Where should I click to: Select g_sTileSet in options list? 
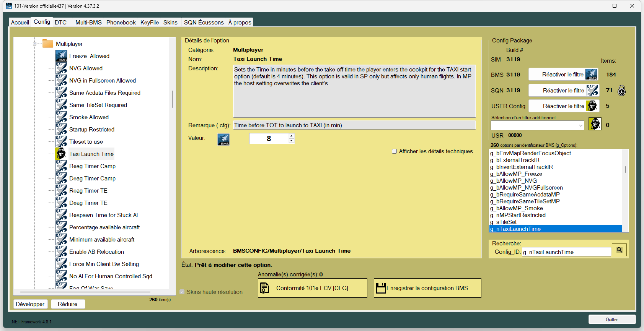tap(504, 222)
